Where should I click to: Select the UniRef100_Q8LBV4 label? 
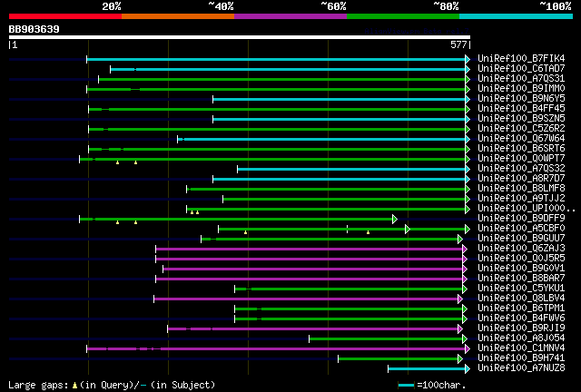click(x=521, y=299)
